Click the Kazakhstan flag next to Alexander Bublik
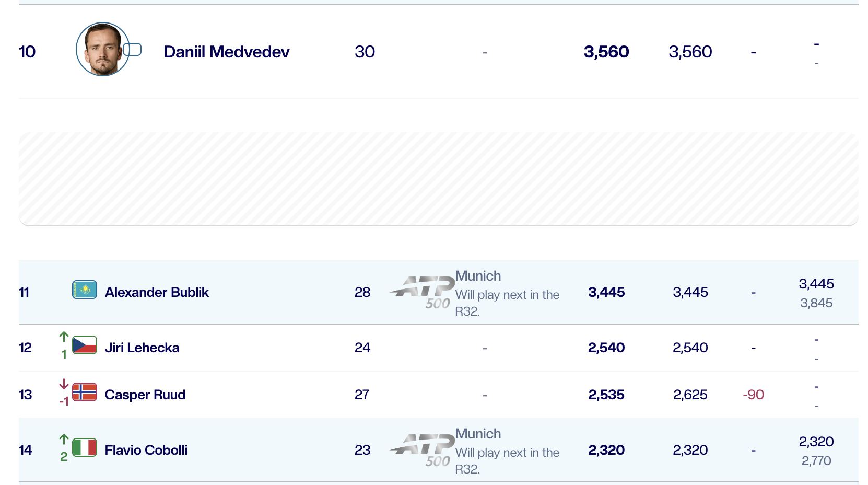868x485 pixels. [x=85, y=290]
